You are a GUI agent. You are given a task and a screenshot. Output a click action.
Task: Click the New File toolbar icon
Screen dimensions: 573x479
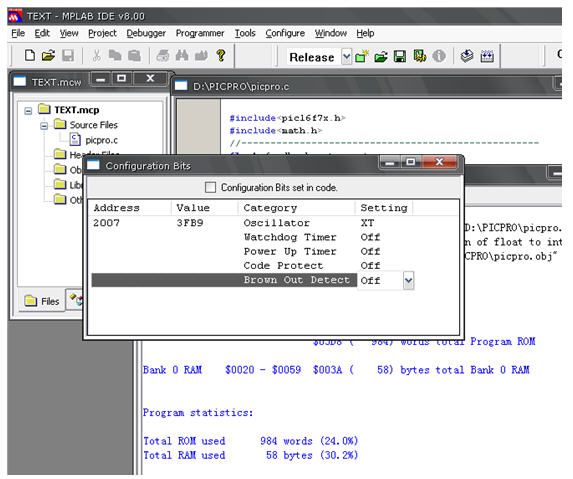click(30, 56)
